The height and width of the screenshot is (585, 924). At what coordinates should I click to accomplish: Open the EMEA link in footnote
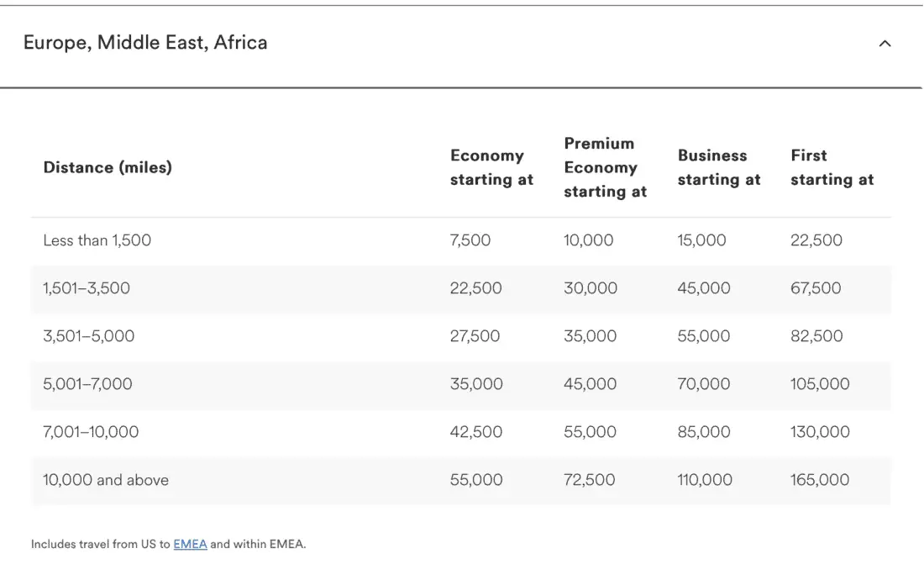point(190,544)
